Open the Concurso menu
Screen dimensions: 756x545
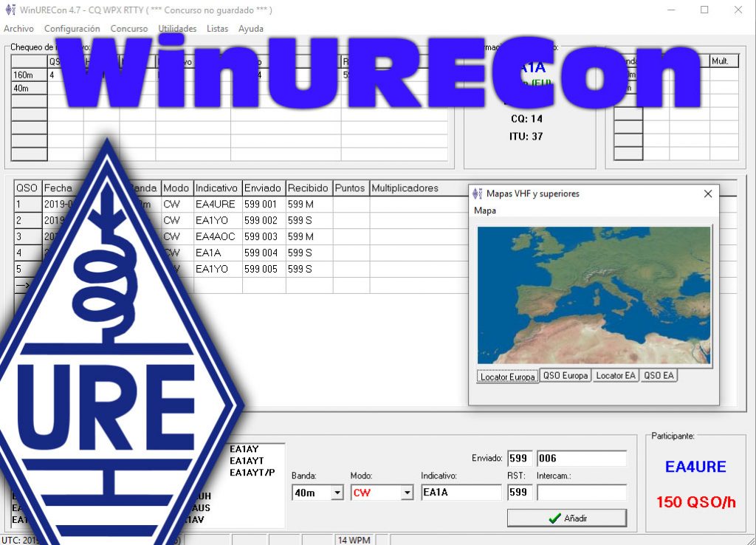[x=128, y=29]
